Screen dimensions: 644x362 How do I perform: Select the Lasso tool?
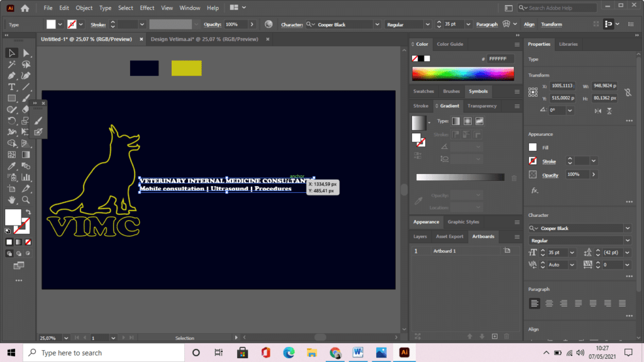click(26, 65)
